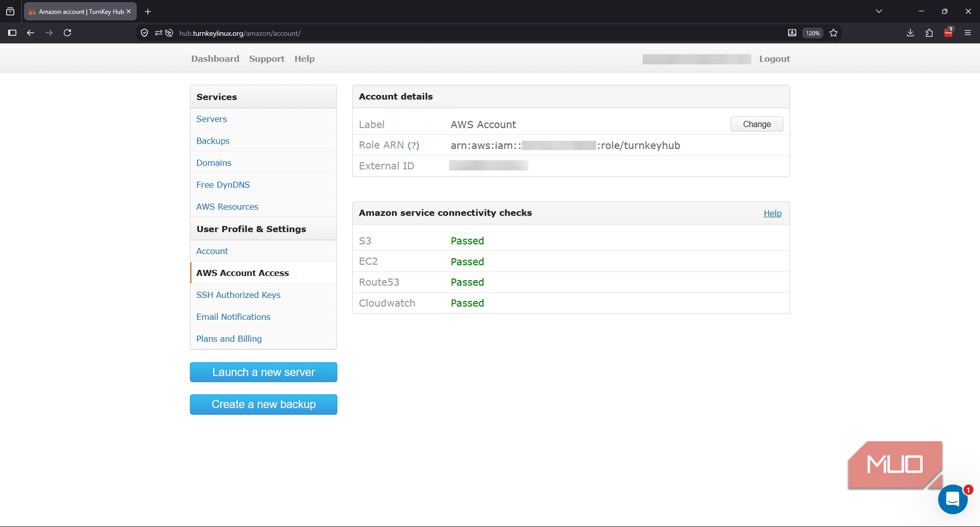Expand the list all tabs chevron
The height and width of the screenshot is (527, 980).
click(879, 11)
